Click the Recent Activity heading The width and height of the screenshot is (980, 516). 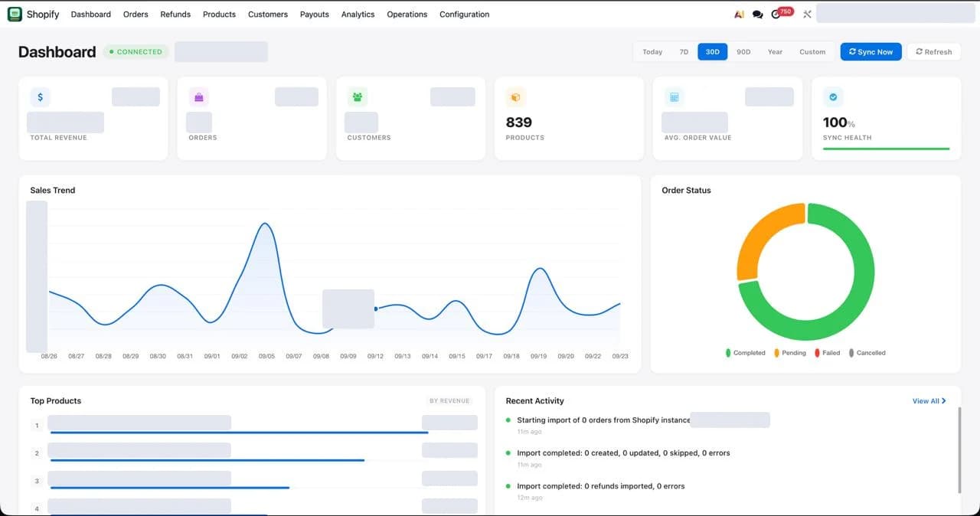pyautogui.click(x=534, y=401)
